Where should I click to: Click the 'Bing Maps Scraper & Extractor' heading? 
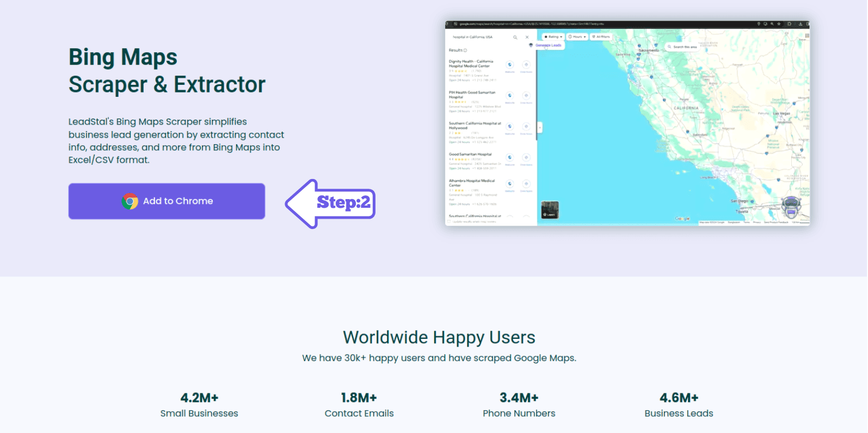[x=167, y=71]
